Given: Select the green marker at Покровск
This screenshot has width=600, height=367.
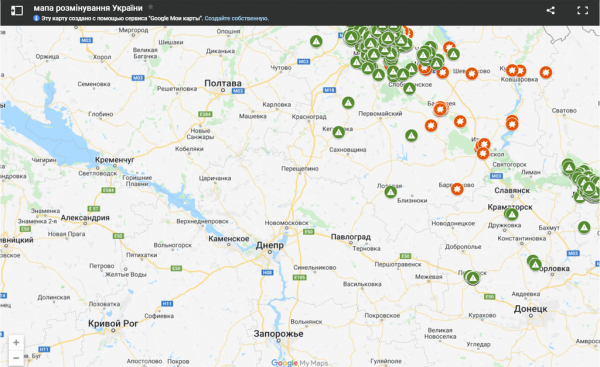Looking at the screenshot, I should point(473,278).
